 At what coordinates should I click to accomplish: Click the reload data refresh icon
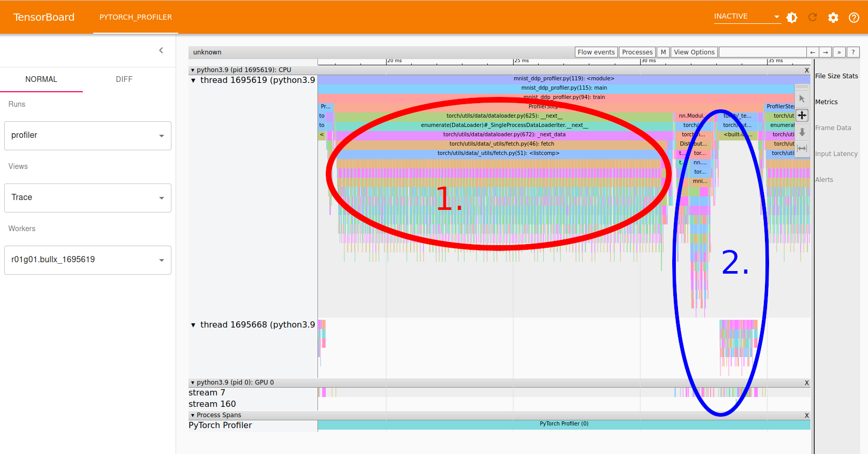[813, 18]
